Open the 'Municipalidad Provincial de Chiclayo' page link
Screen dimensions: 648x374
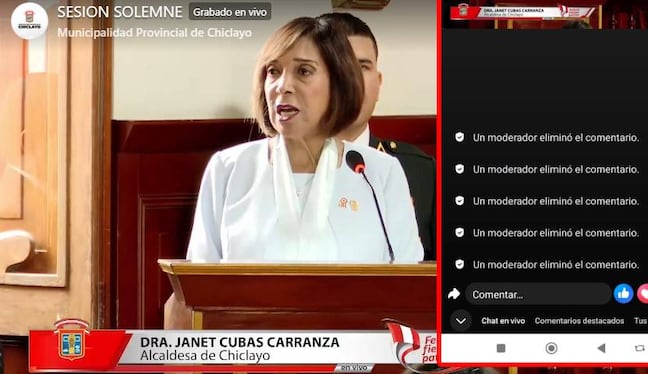click(x=155, y=33)
